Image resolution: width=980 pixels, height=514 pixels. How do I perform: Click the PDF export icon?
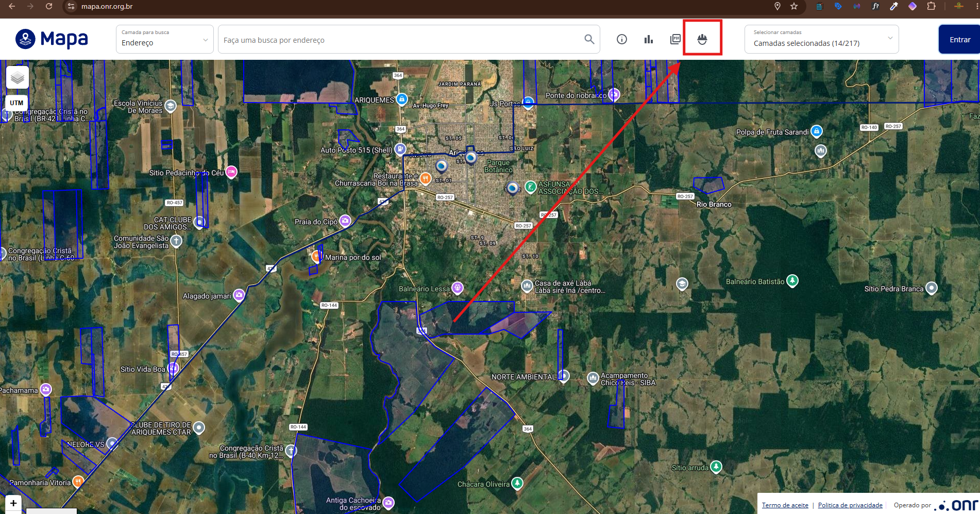tap(675, 39)
